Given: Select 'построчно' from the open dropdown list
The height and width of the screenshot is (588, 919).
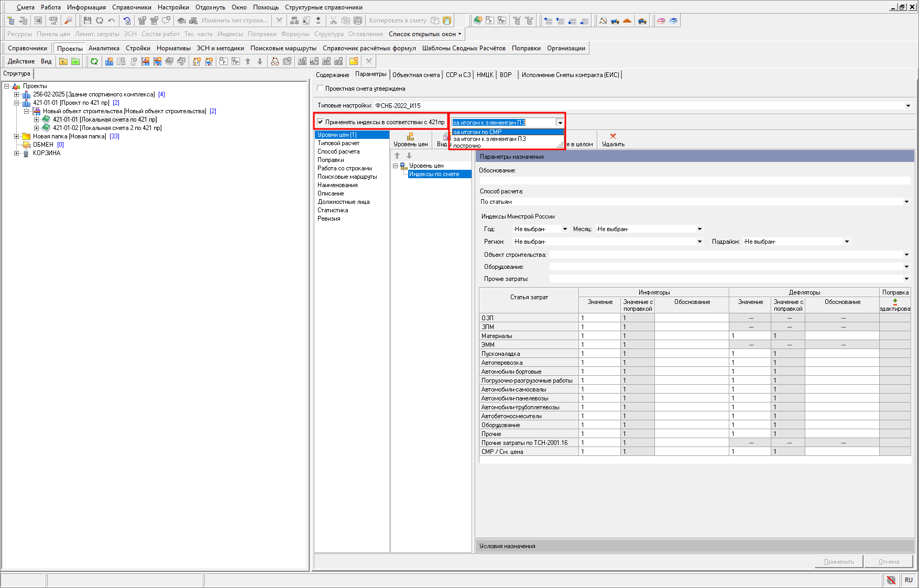Looking at the screenshot, I should pyautogui.click(x=467, y=146).
